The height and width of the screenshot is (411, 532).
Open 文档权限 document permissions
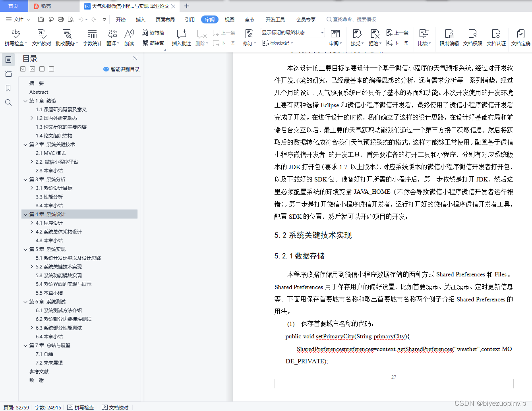click(x=473, y=38)
